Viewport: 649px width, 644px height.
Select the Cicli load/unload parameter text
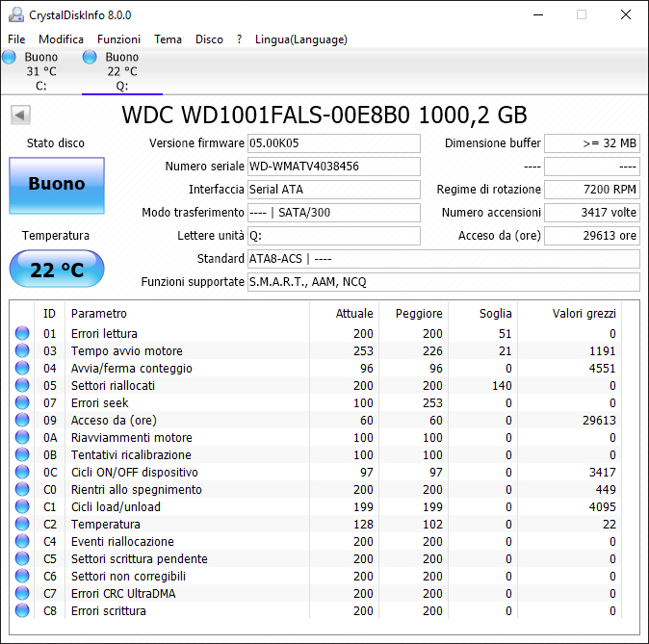(x=116, y=507)
